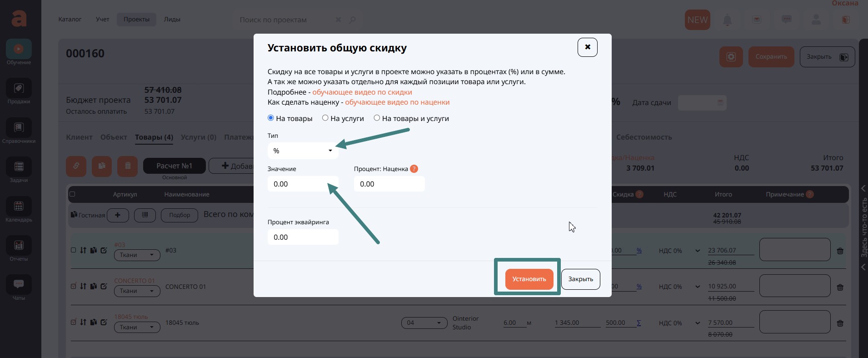Viewport: 868px width, 358px height.
Task: Go to Задачи in the sidebar
Action: pyautogui.click(x=19, y=167)
